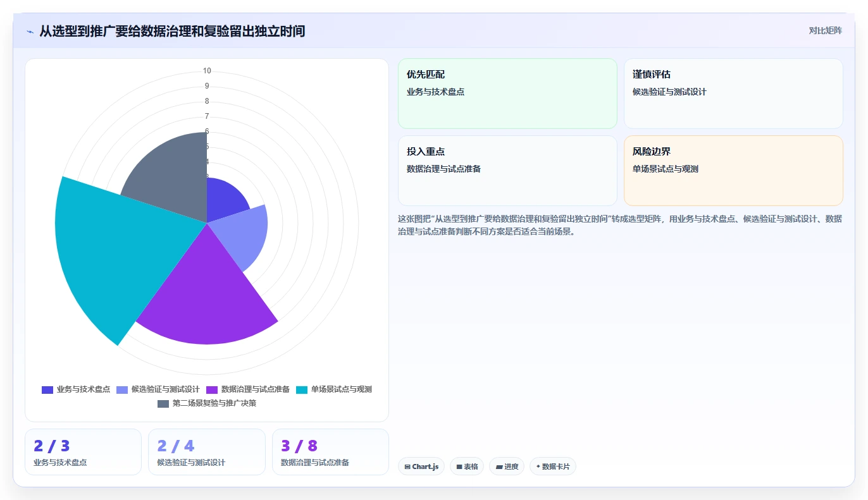
Task: Click the 3 / 8 数据治理与试点准备 stat card
Action: 330,452
